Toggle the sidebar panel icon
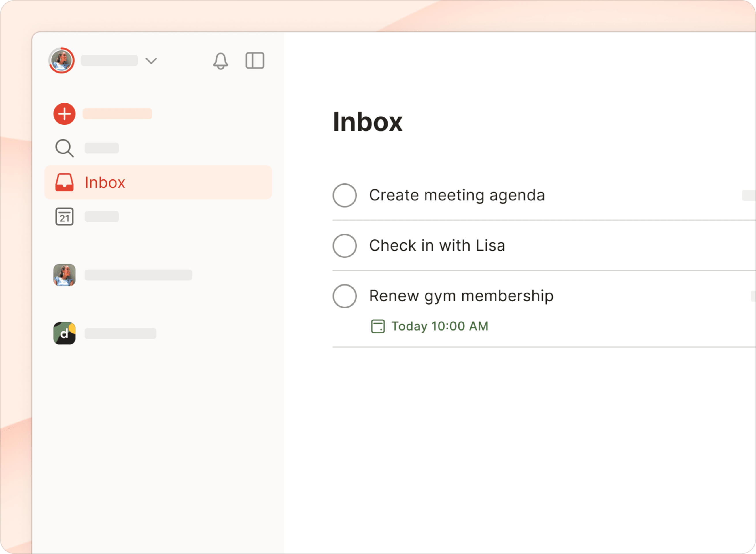 pos(255,61)
